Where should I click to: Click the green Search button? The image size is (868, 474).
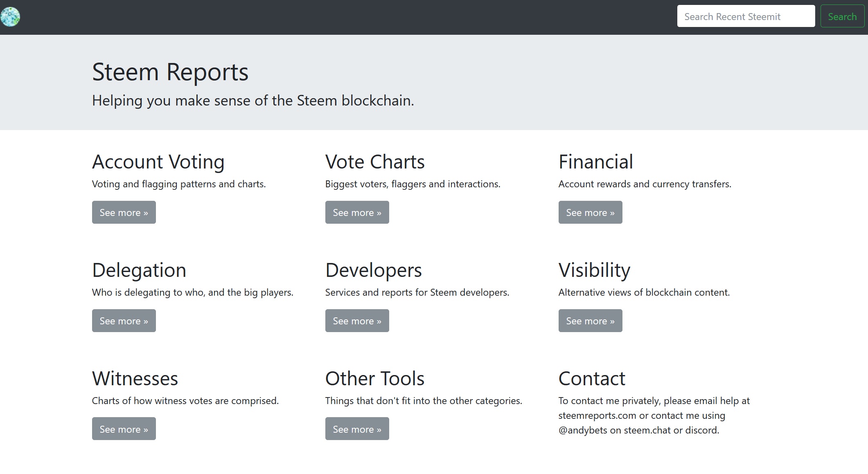tap(842, 16)
